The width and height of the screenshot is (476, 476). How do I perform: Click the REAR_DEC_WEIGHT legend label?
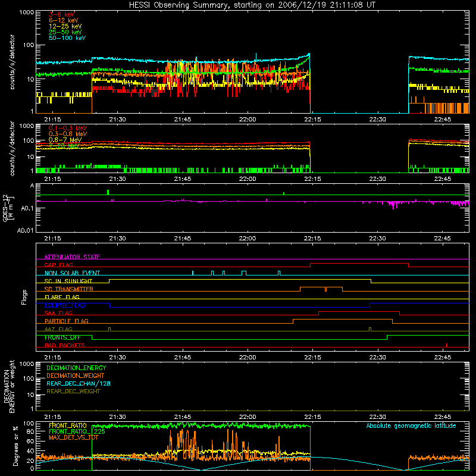(73, 392)
